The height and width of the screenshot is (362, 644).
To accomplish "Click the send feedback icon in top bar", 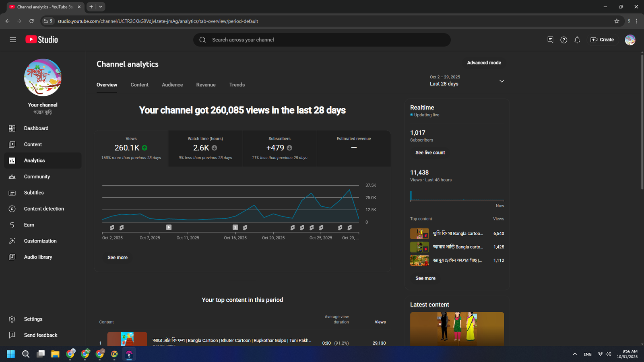I will pyautogui.click(x=550, y=40).
